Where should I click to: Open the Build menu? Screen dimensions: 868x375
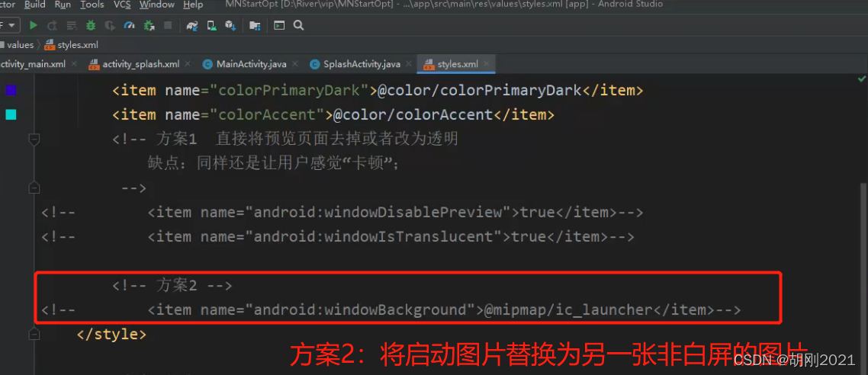pyautogui.click(x=35, y=5)
